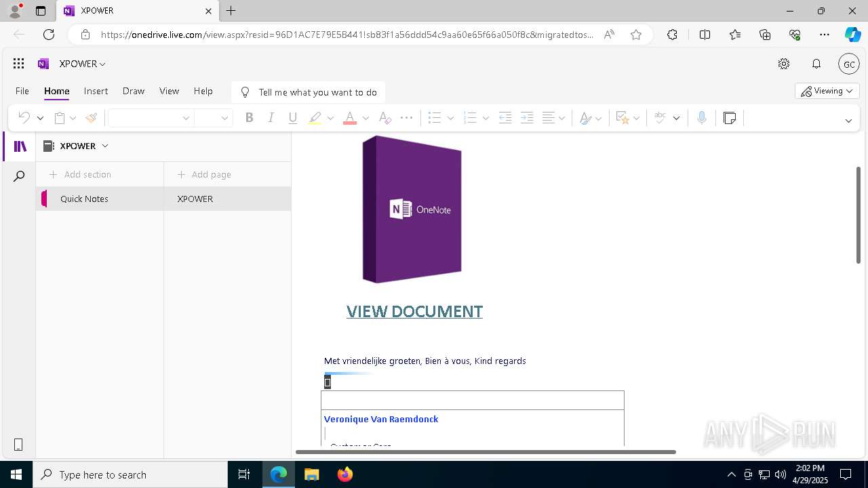
Task: Click the OneNote box image
Action: pos(412,209)
